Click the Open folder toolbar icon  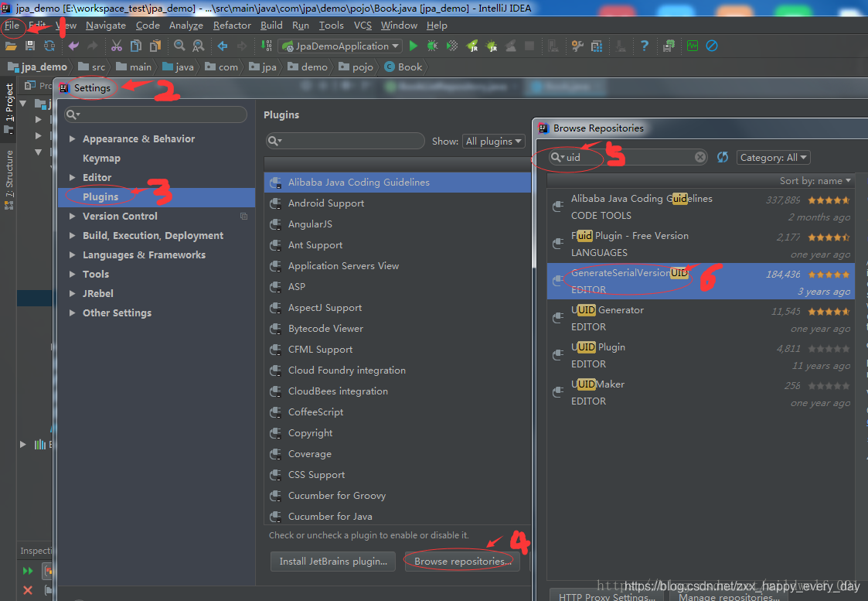[x=11, y=46]
